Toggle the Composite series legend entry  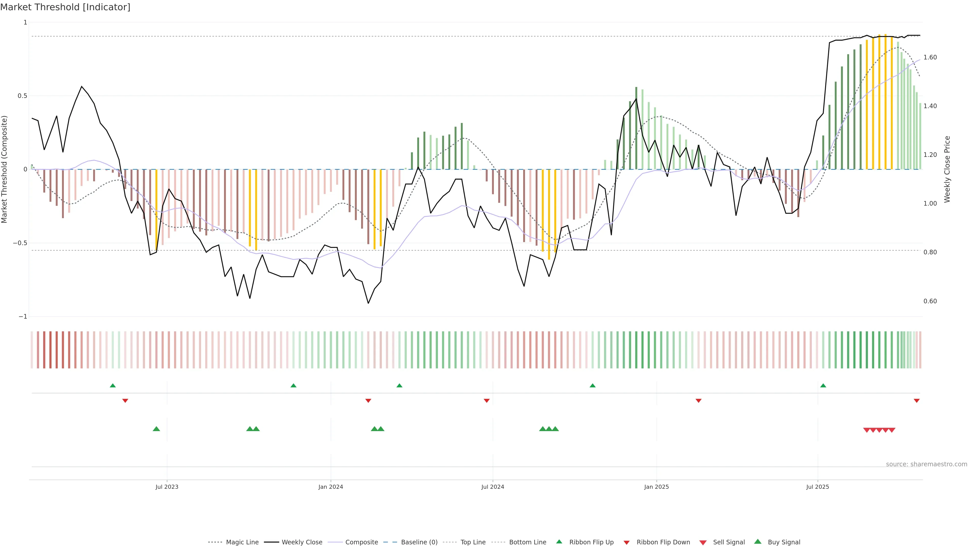point(361,542)
